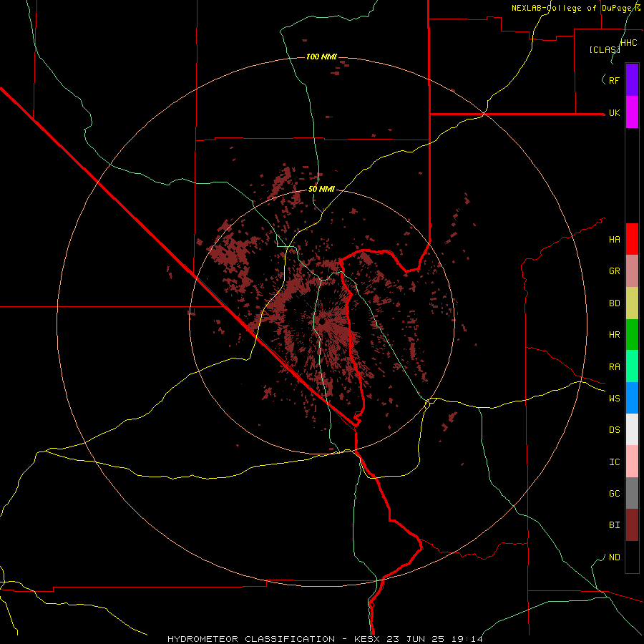Screen dimensions: 644x644
Task: Click the GC legend label
Action: click(615, 494)
